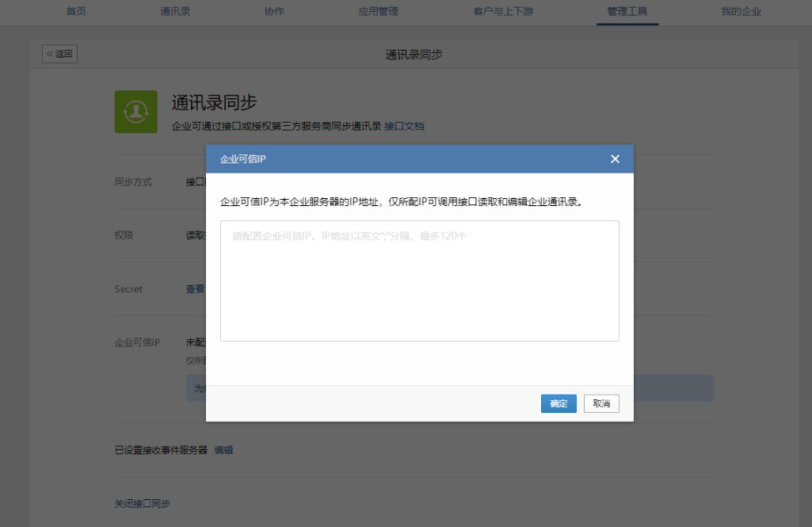Close the 企业可信IP dialog with X
Screen dimensions: 812x527
[x=615, y=159]
